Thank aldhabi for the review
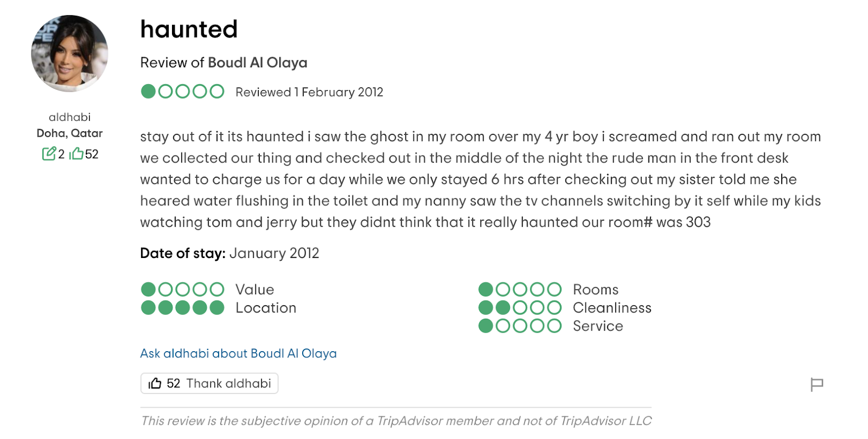This screenshot has height=439, width=868. pos(209,383)
